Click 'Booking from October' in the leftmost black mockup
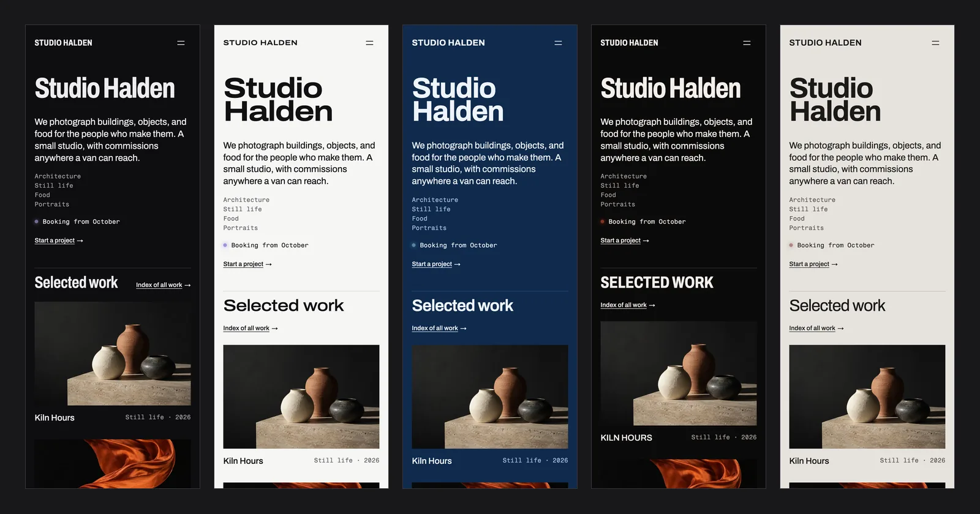The width and height of the screenshot is (980, 514). point(81,222)
